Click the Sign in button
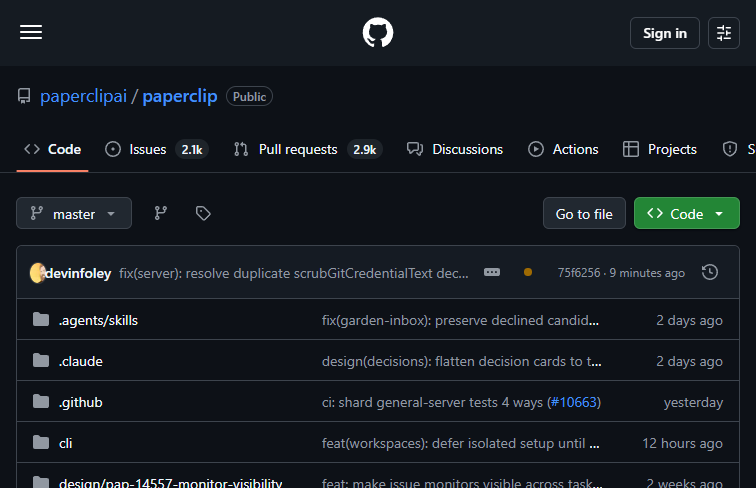Viewport: 756px width, 488px height. [664, 33]
